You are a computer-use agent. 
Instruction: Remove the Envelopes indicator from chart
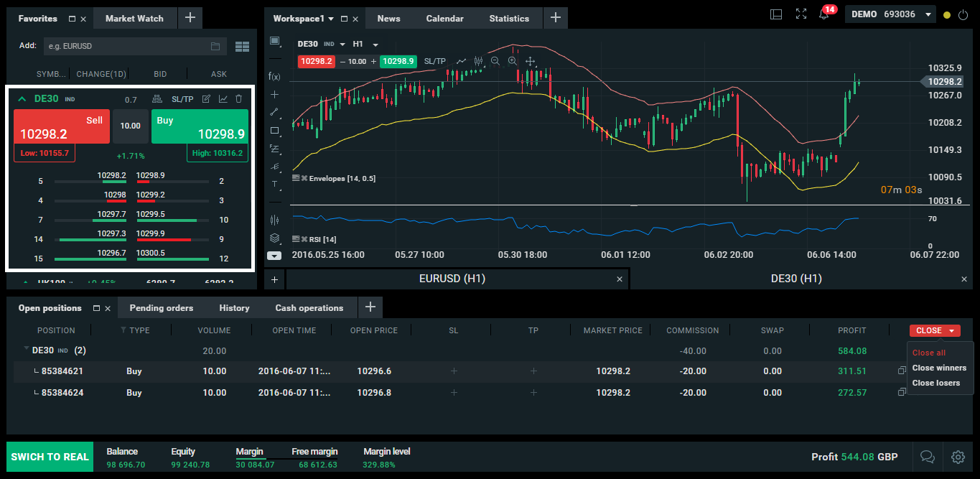click(304, 178)
